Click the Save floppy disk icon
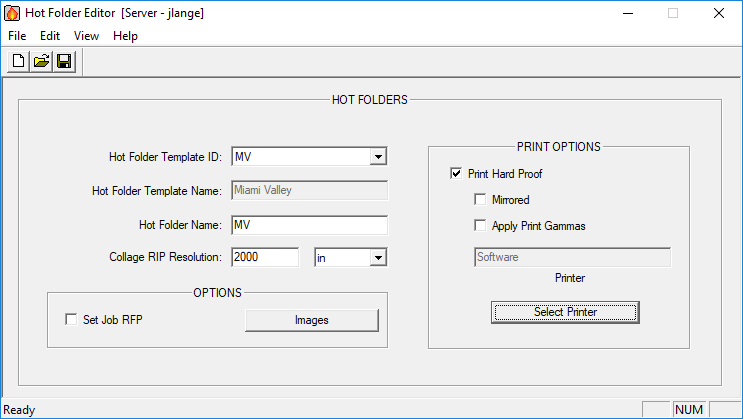 [x=64, y=62]
